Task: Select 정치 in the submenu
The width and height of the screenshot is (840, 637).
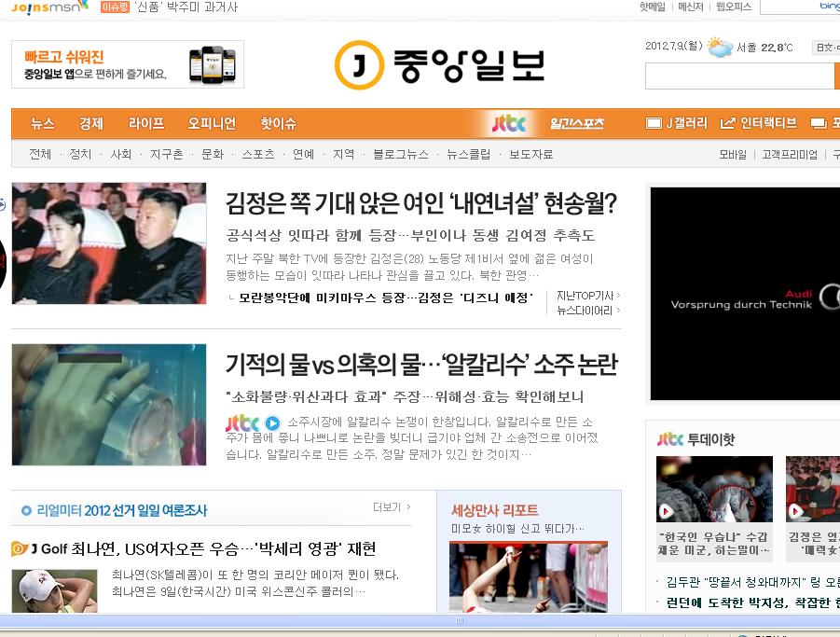Action: point(80,154)
